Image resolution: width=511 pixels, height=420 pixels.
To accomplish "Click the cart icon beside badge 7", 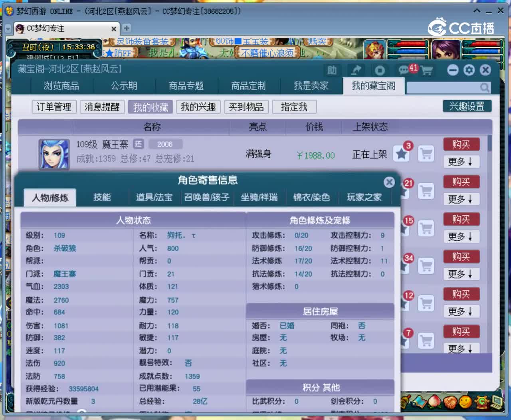I will tap(426, 341).
